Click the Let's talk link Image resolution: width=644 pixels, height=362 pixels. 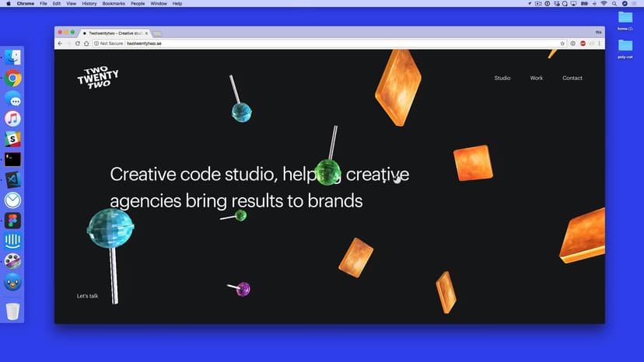tap(87, 296)
